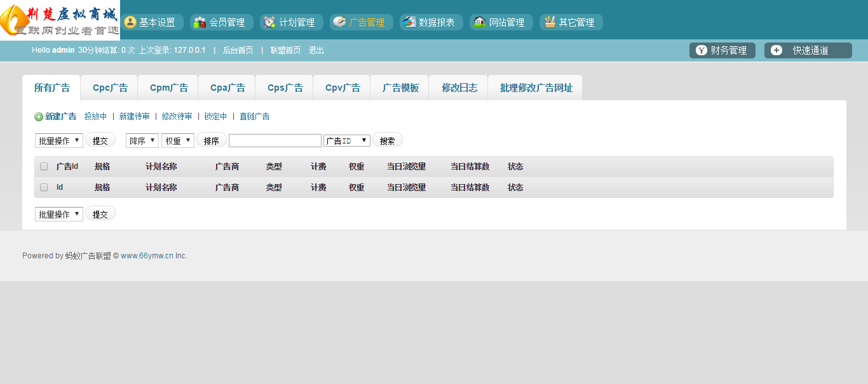
Task: Switch to the Cpc广告 tab
Action: 110,88
